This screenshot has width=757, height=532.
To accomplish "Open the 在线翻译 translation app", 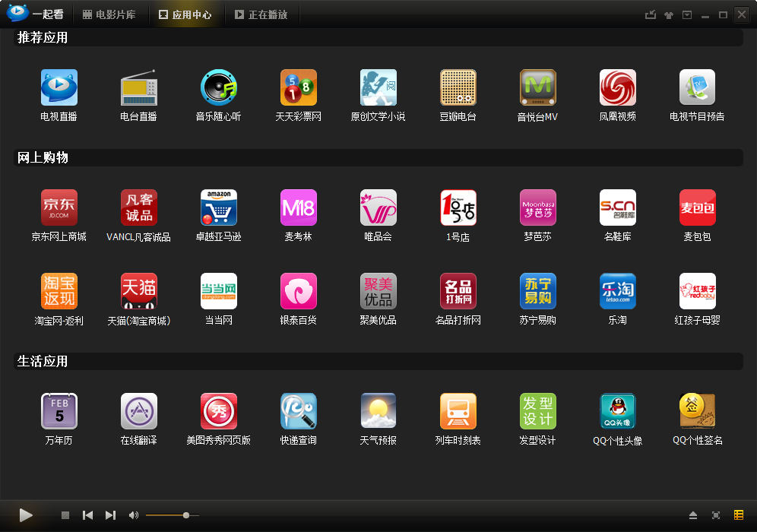I will [138, 411].
